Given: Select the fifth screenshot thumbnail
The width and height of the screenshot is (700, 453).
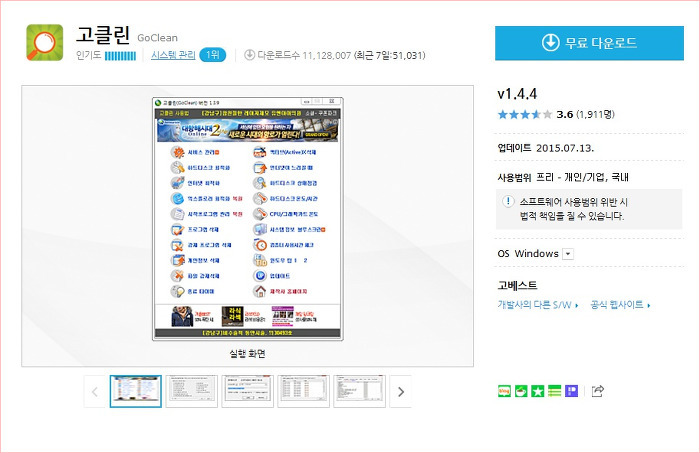Looking at the screenshot, I should 359,391.
